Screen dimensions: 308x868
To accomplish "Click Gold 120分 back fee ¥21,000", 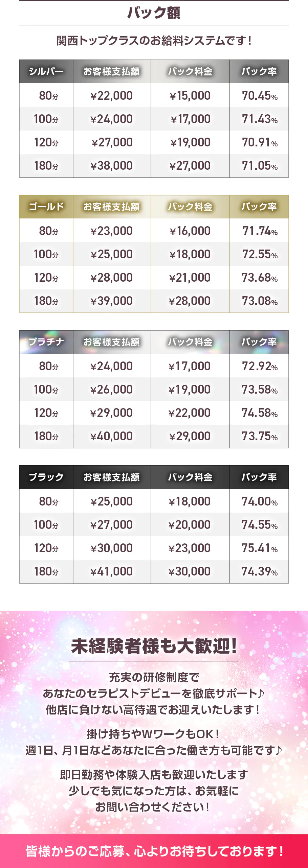I will [190, 278].
